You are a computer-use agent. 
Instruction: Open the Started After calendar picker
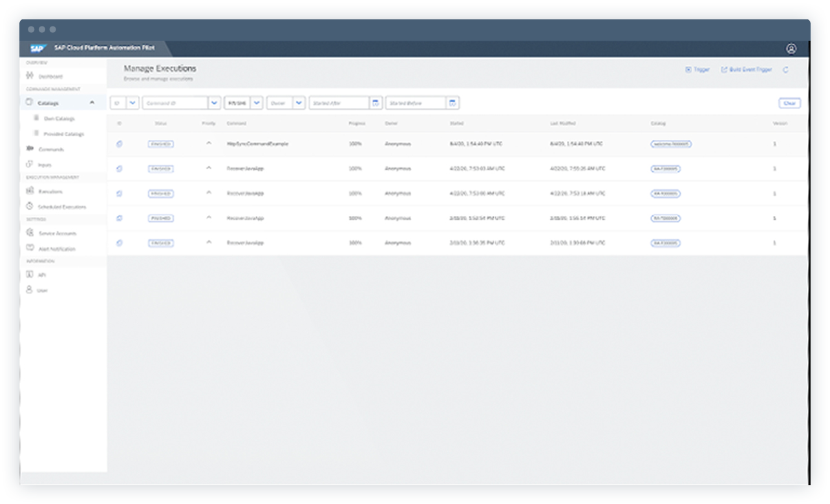pos(376,103)
